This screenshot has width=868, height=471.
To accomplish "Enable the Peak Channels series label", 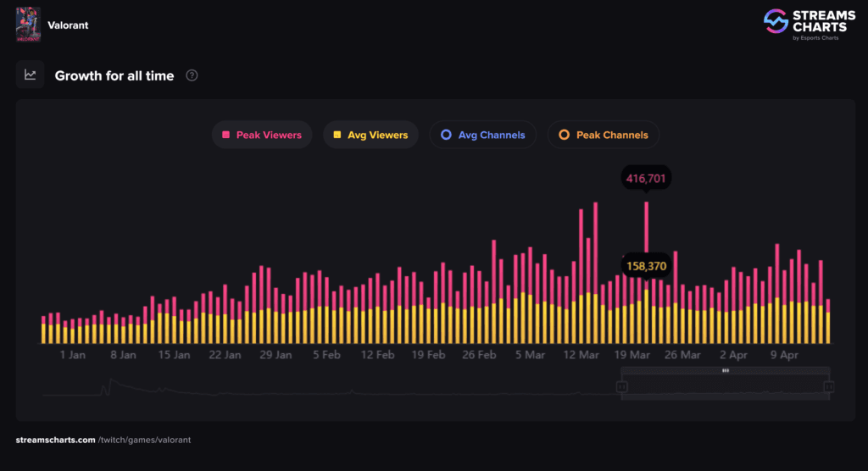I will pos(612,135).
